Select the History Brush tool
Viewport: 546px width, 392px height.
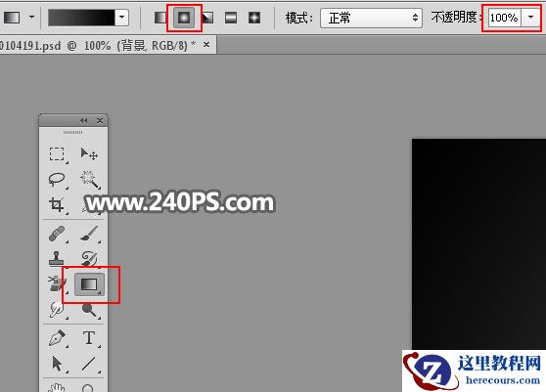coord(90,259)
